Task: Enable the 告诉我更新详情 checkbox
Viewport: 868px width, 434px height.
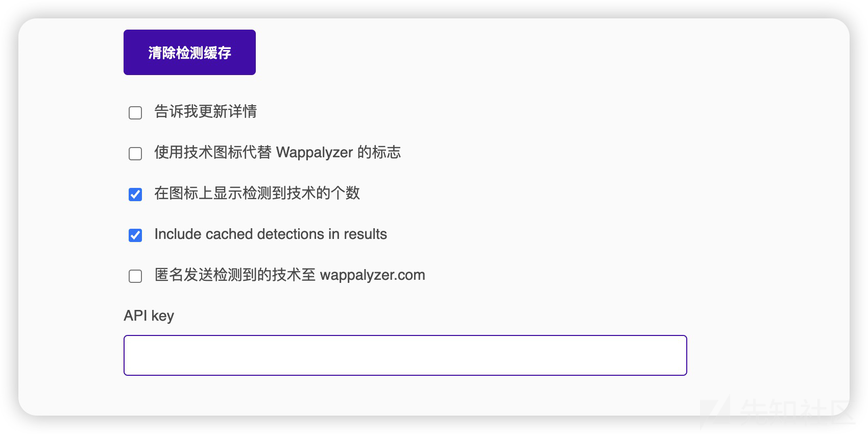Action: pyautogui.click(x=135, y=112)
